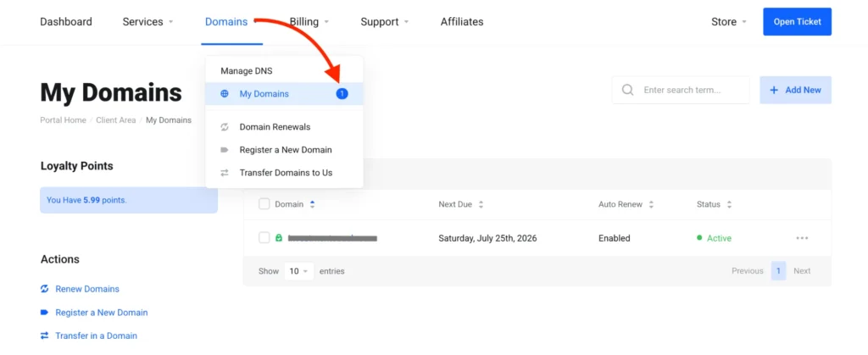Open the Transfer in a Domain link
The image size is (868, 355).
(x=97, y=336)
